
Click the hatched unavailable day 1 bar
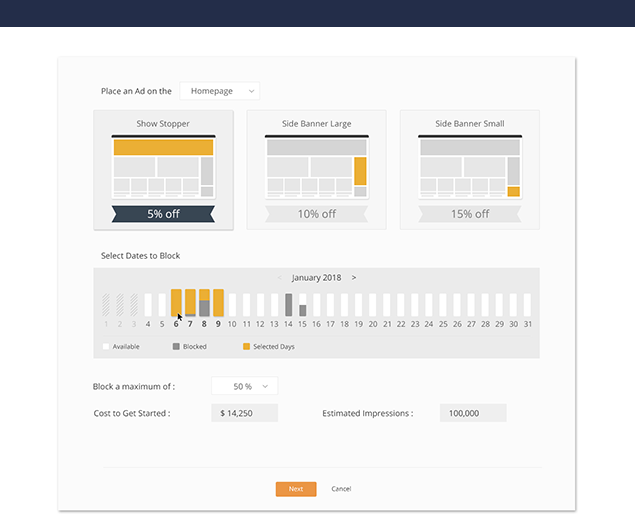click(x=106, y=305)
